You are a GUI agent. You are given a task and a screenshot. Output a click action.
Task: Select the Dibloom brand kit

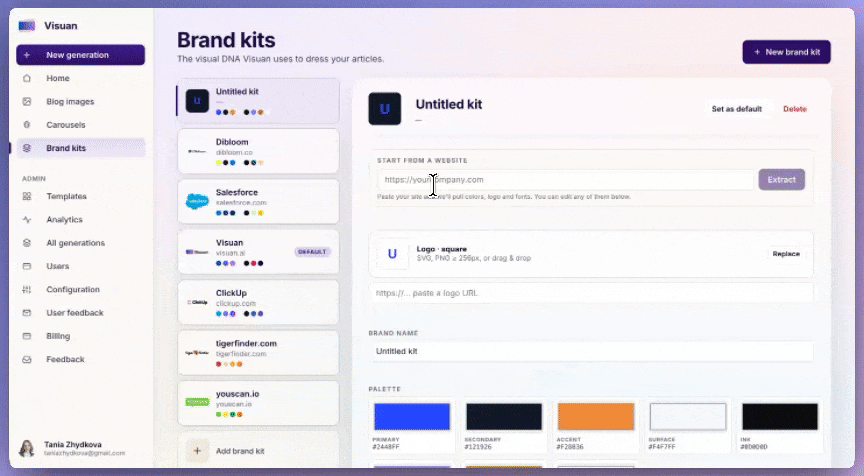tap(258, 151)
